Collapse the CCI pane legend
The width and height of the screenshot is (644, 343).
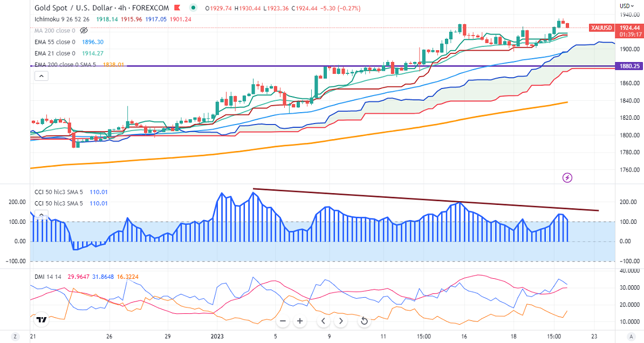tap(41, 215)
